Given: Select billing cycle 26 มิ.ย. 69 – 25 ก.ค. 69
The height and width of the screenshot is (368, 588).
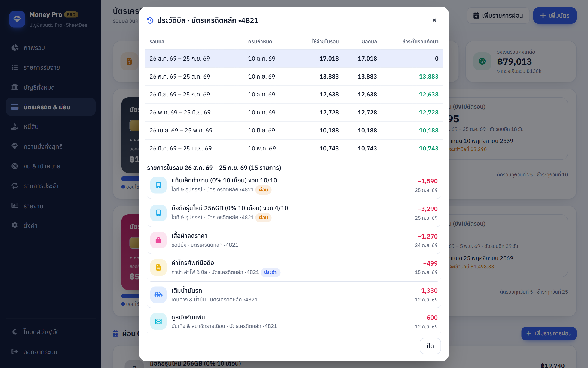Looking at the screenshot, I should [294, 94].
